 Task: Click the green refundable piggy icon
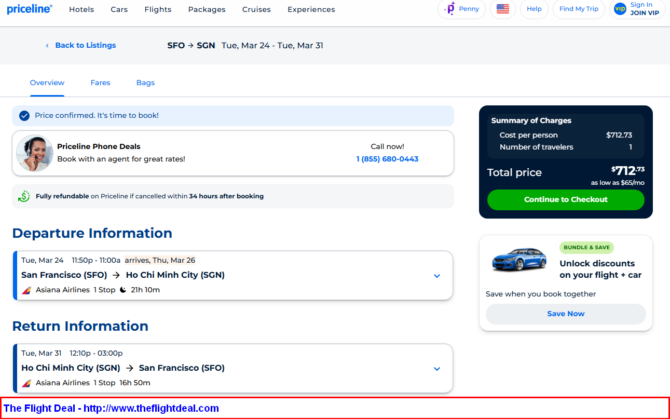tap(24, 196)
